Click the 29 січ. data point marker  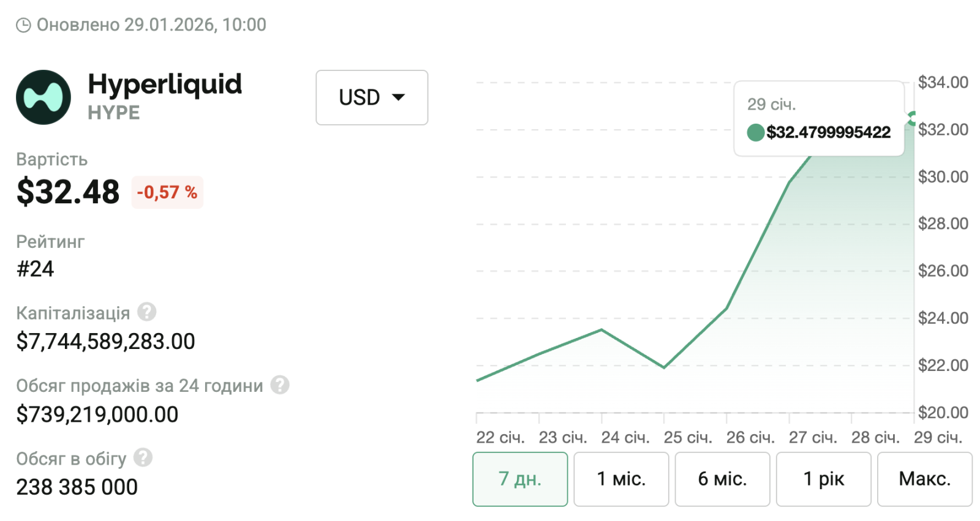pos(913,118)
